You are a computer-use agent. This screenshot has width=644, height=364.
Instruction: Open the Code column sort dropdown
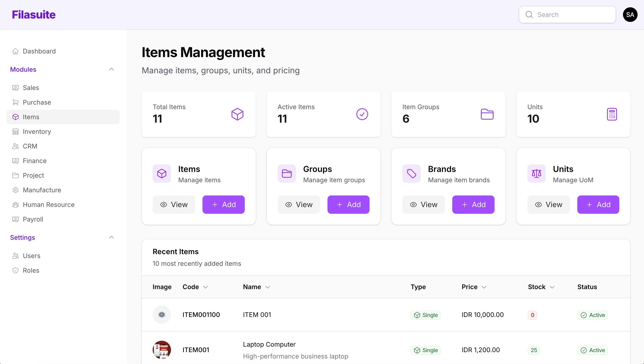click(x=206, y=287)
